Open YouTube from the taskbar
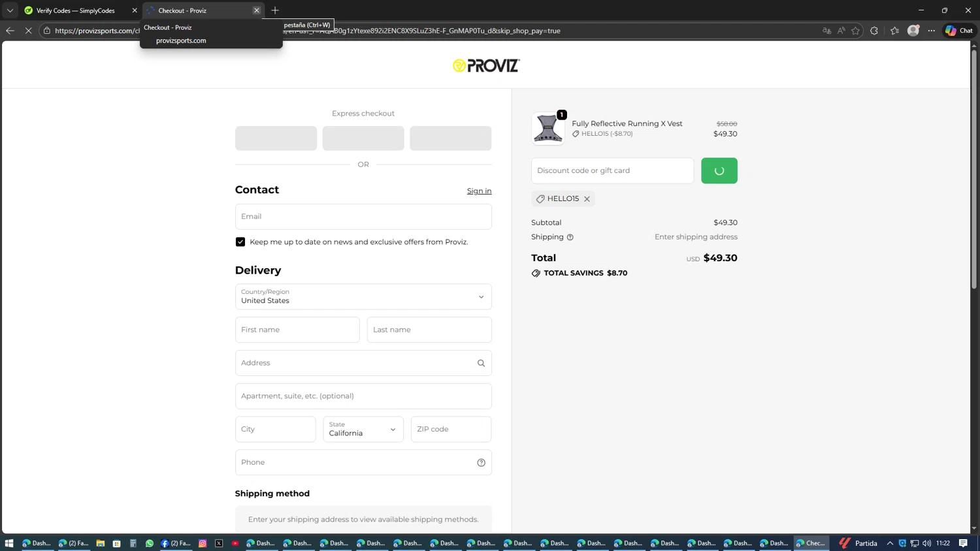 pyautogui.click(x=235, y=543)
